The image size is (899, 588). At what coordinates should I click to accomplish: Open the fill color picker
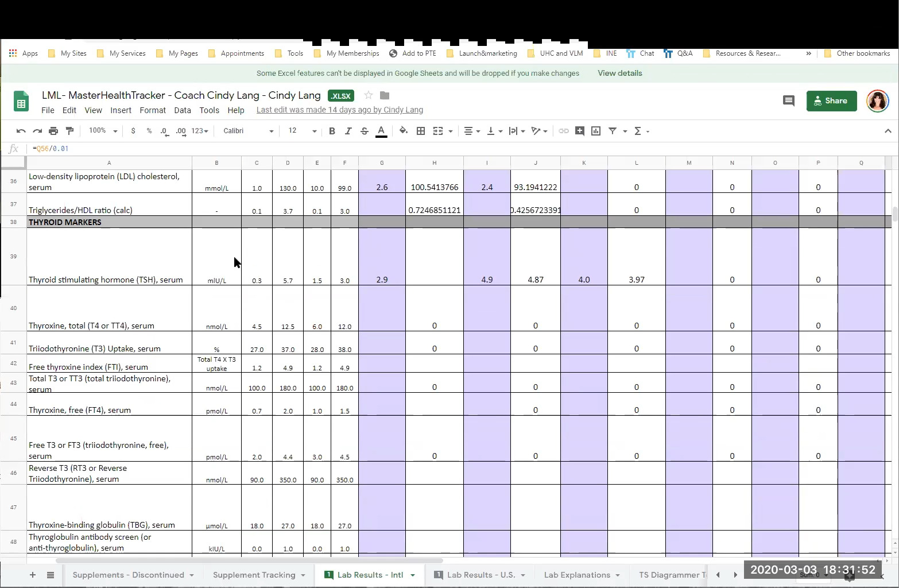[x=404, y=131]
